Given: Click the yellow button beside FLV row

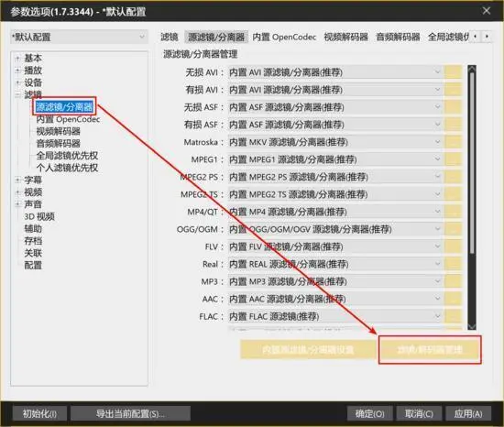Looking at the screenshot, I should [453, 246].
